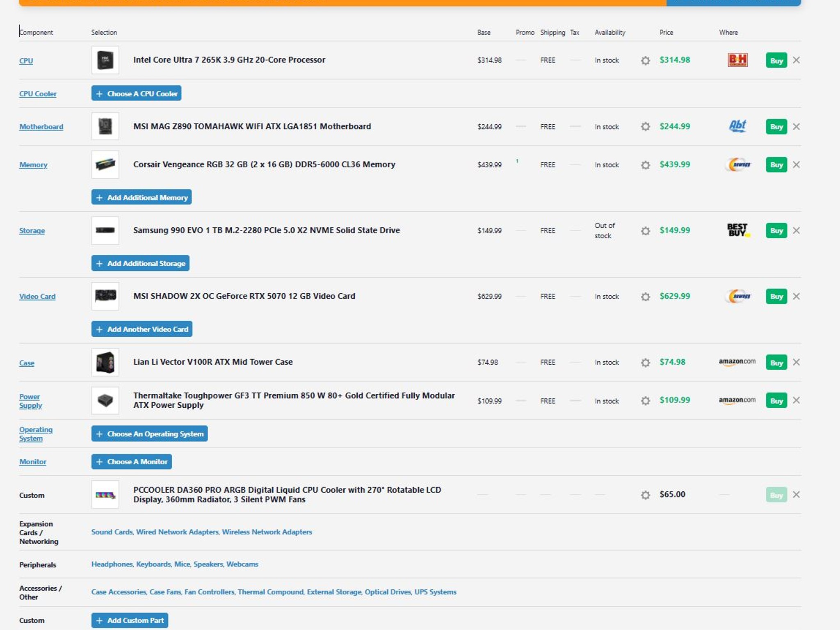Click Newegg logo in the Video Card row
Viewport: 840px width, 630px height.
738,296
